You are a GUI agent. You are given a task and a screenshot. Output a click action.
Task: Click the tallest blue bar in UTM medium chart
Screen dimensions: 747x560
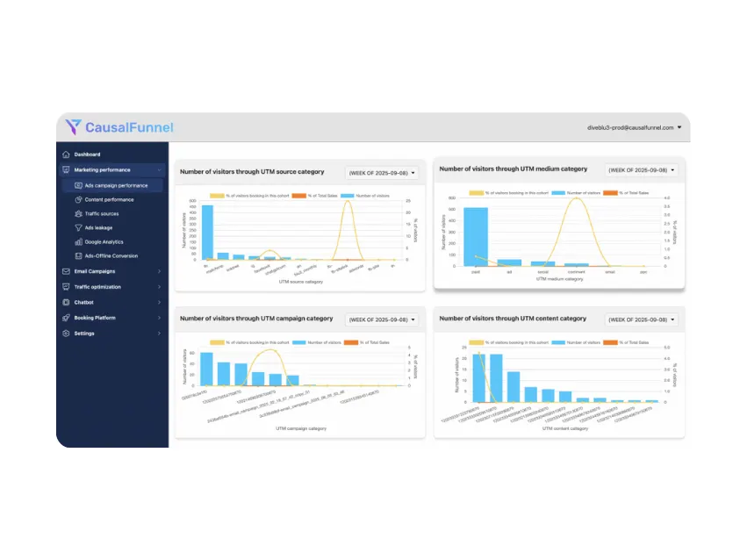point(475,236)
